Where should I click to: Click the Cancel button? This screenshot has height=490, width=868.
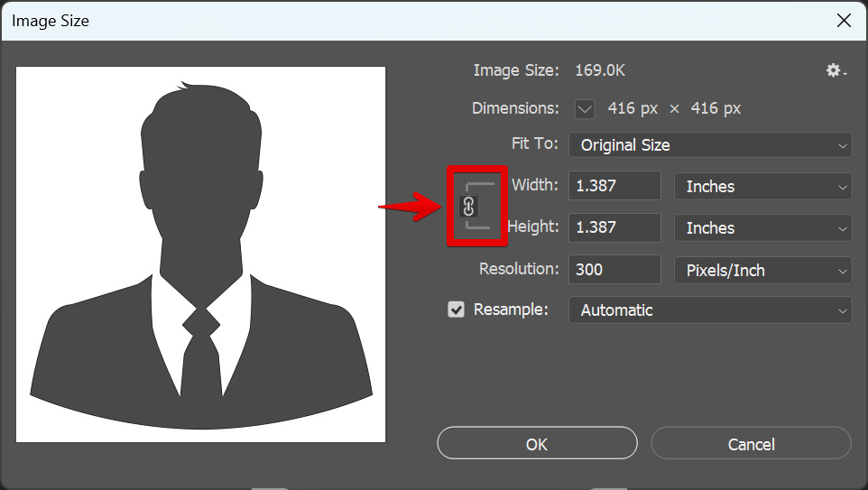coord(751,443)
